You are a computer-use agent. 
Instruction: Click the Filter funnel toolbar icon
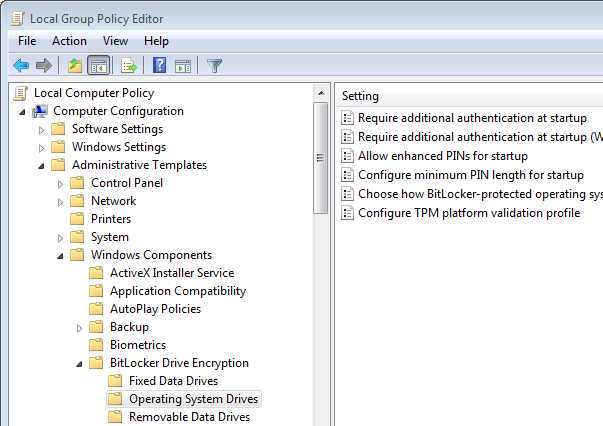coord(214,66)
